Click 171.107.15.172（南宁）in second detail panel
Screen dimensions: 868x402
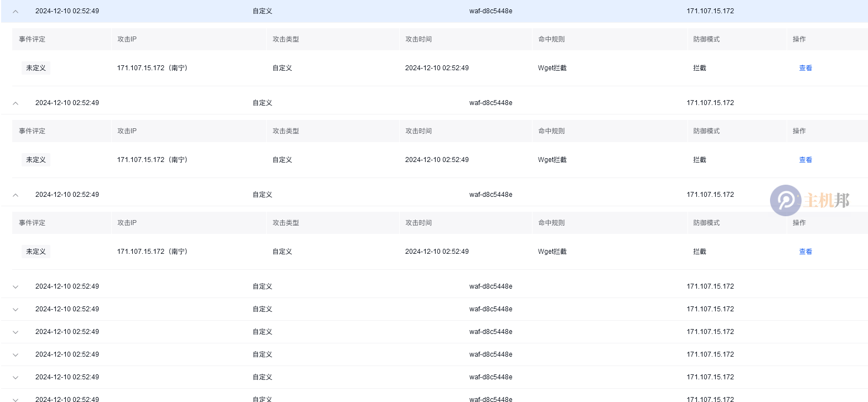pos(153,160)
